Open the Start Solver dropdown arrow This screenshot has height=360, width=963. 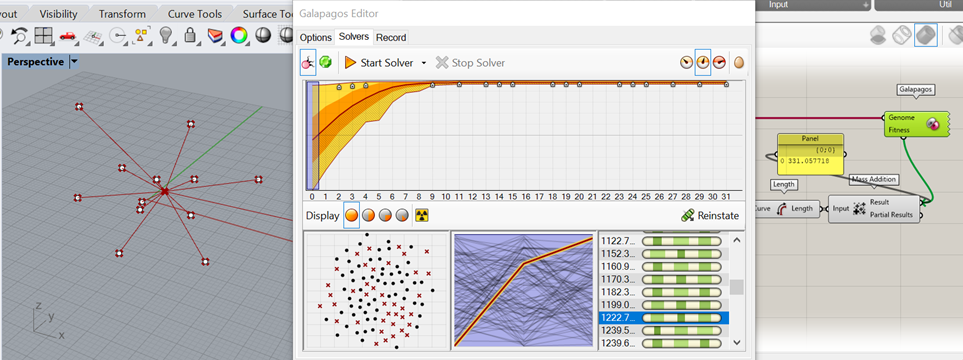(x=424, y=63)
